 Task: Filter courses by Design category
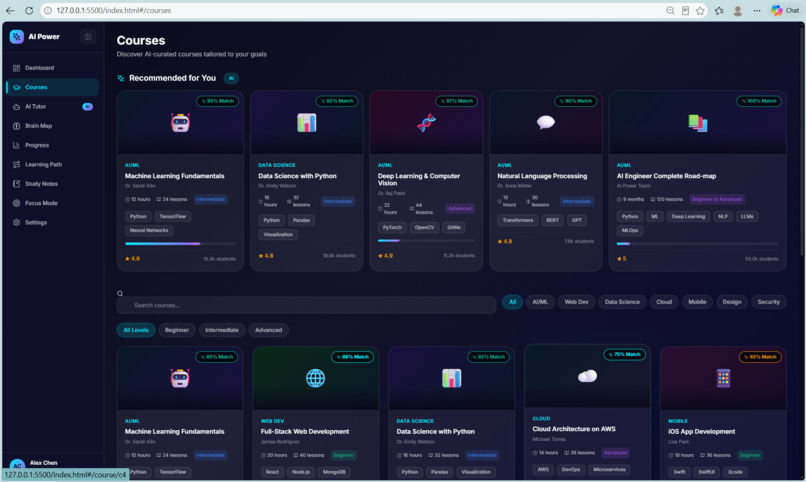pos(731,302)
